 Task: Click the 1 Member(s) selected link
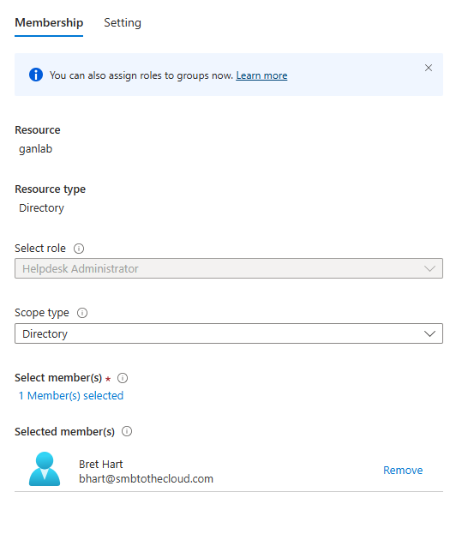click(x=71, y=396)
